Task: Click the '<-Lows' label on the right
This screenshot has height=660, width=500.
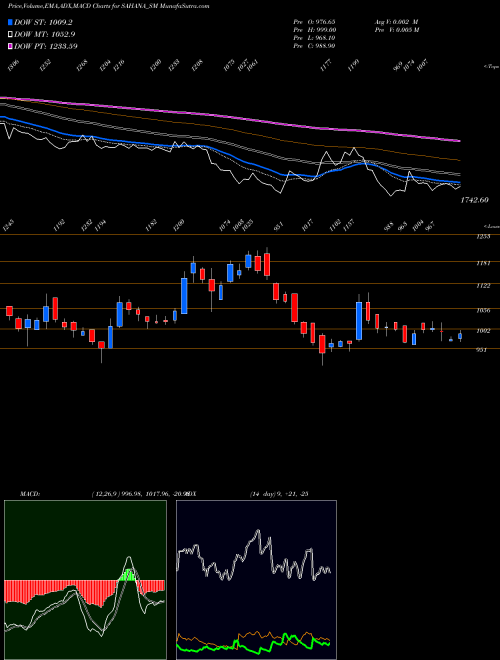Action: (x=491, y=226)
